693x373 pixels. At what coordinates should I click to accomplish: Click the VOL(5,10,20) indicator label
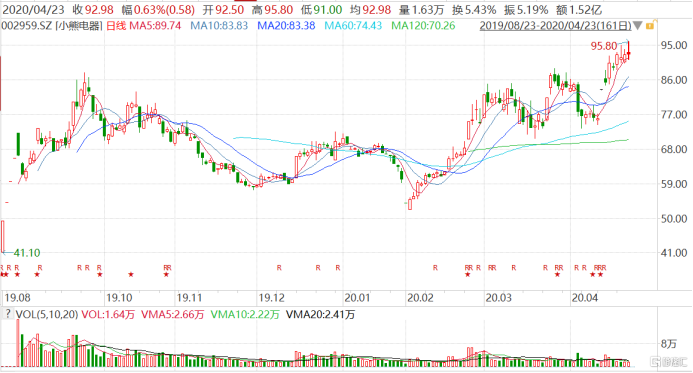point(47,315)
